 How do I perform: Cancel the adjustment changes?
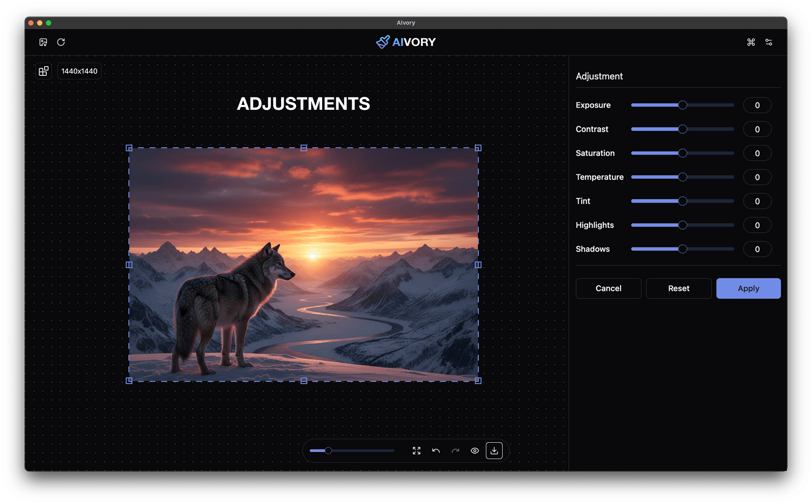click(x=608, y=288)
